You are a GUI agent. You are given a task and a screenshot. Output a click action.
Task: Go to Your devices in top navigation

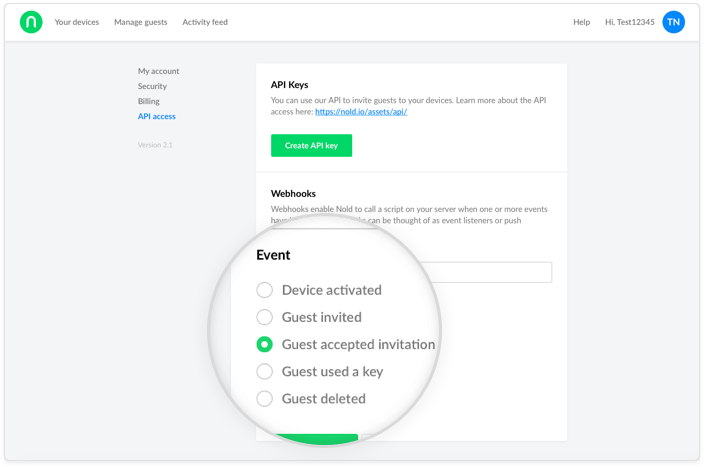click(77, 22)
